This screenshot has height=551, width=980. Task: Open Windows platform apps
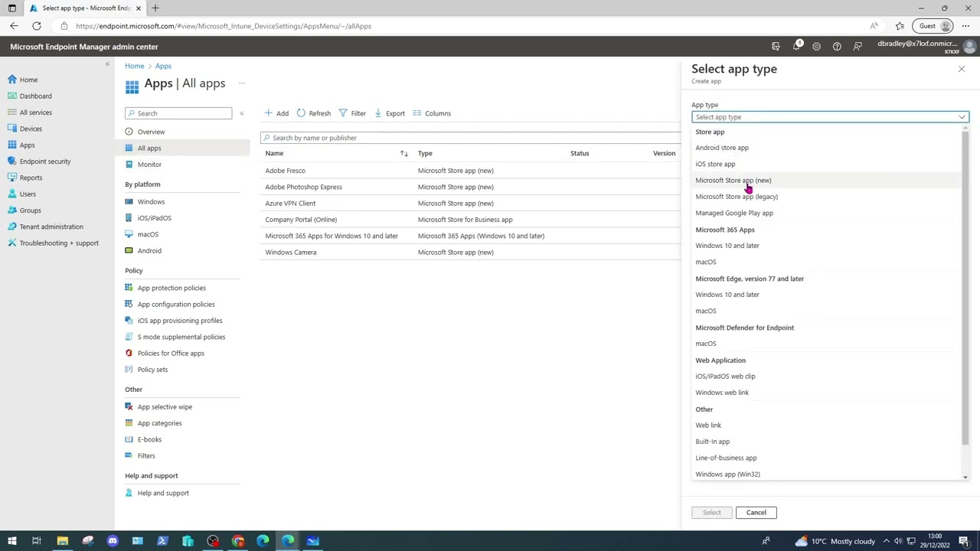coord(151,202)
